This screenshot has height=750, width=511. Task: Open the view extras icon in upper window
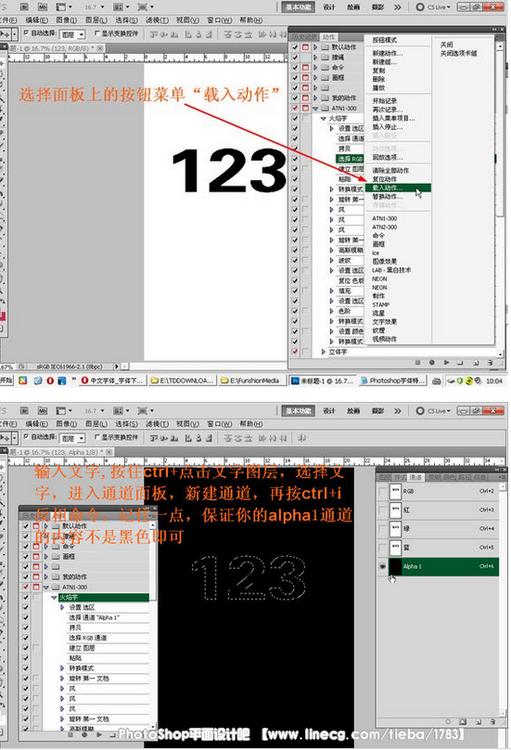point(64,7)
